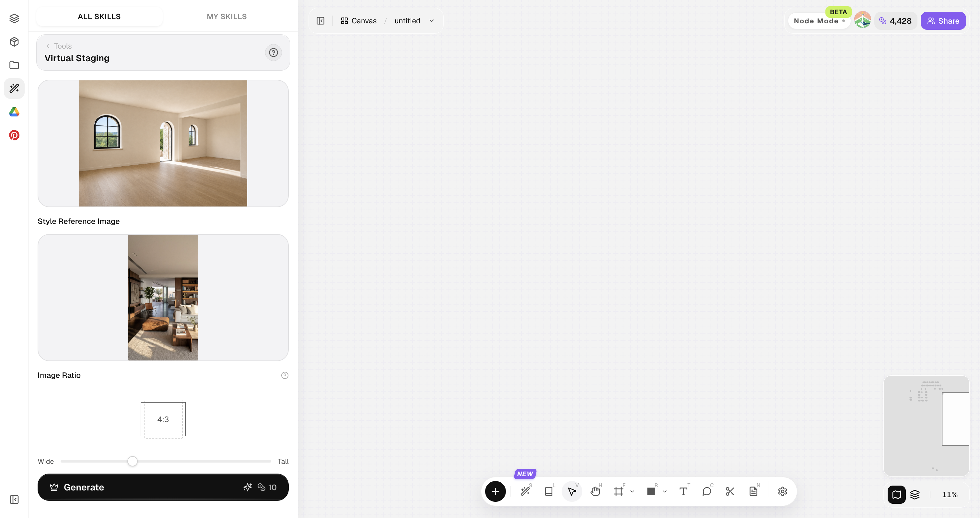Open Google Drive integration icon
The height and width of the screenshot is (518, 980).
pos(14,112)
